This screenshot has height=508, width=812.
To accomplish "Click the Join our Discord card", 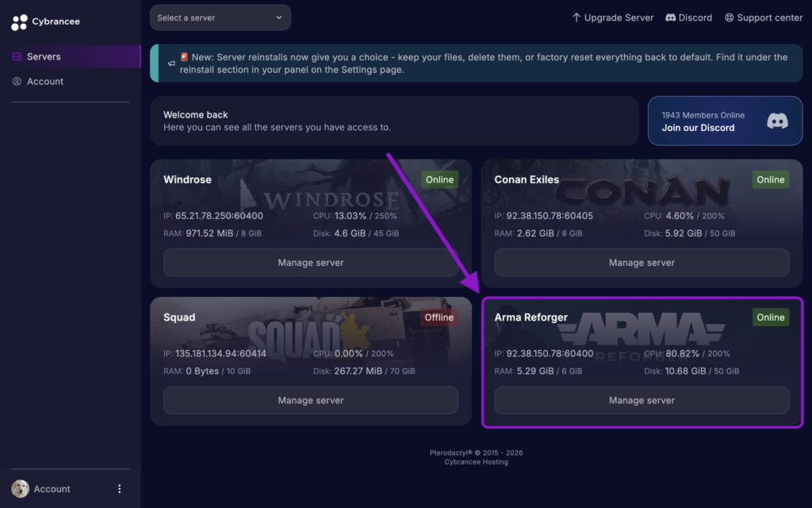I will [x=725, y=121].
